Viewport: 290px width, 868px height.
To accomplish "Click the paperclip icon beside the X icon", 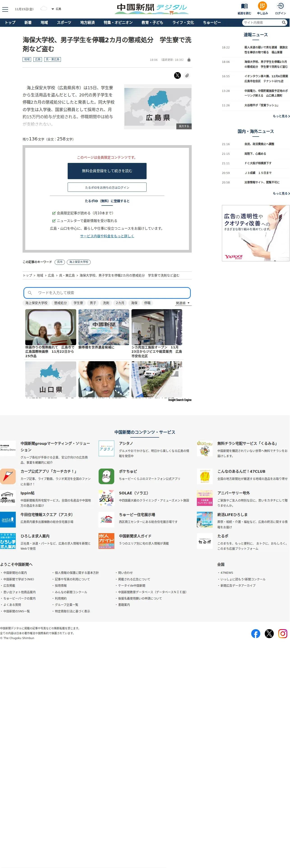I will [187, 75].
